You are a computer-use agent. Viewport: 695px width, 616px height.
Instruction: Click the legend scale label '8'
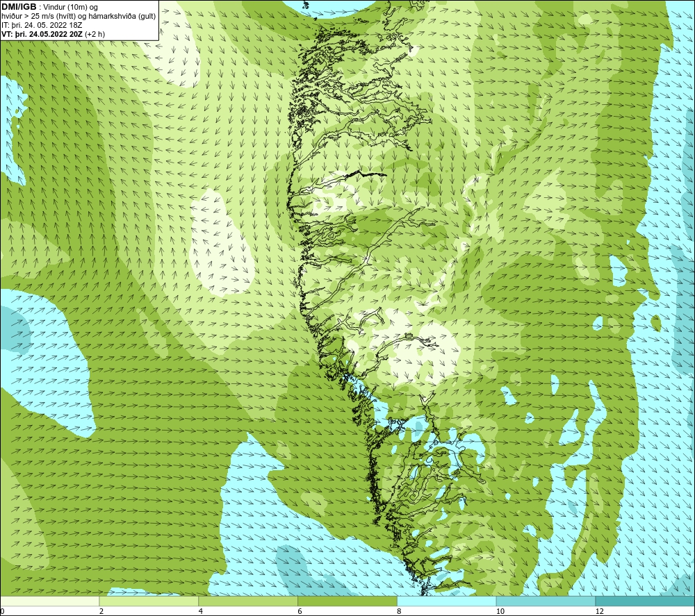(x=400, y=611)
